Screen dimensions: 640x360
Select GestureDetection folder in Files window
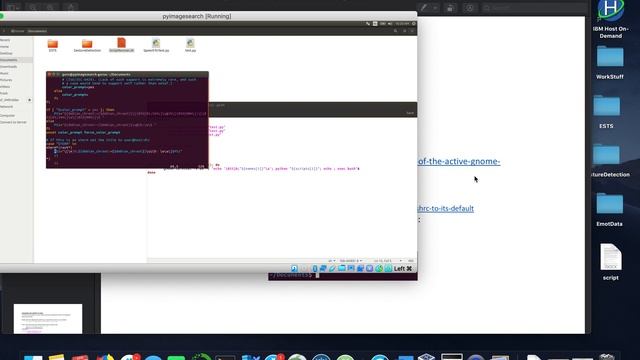(87, 45)
